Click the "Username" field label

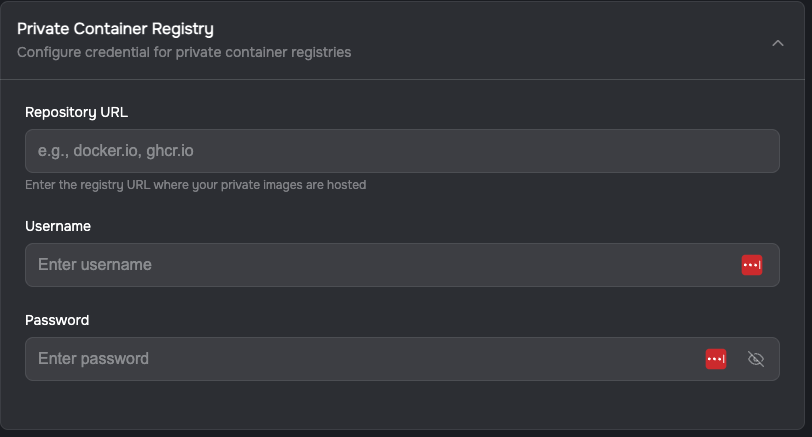coord(58,226)
